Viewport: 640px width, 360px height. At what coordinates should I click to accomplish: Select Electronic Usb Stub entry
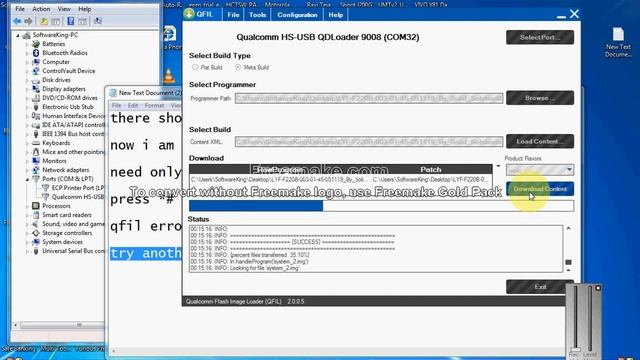(x=68, y=107)
